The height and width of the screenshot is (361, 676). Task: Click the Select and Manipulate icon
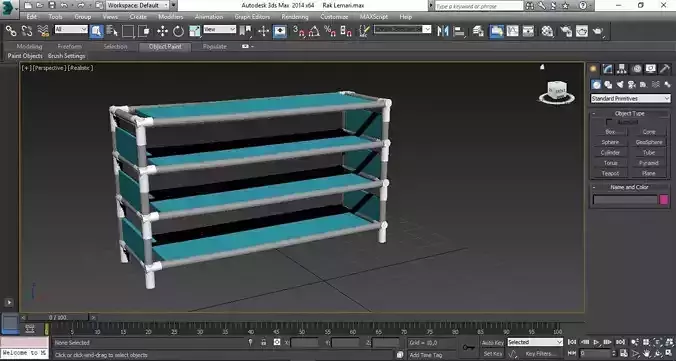pyautogui.click(x=263, y=31)
